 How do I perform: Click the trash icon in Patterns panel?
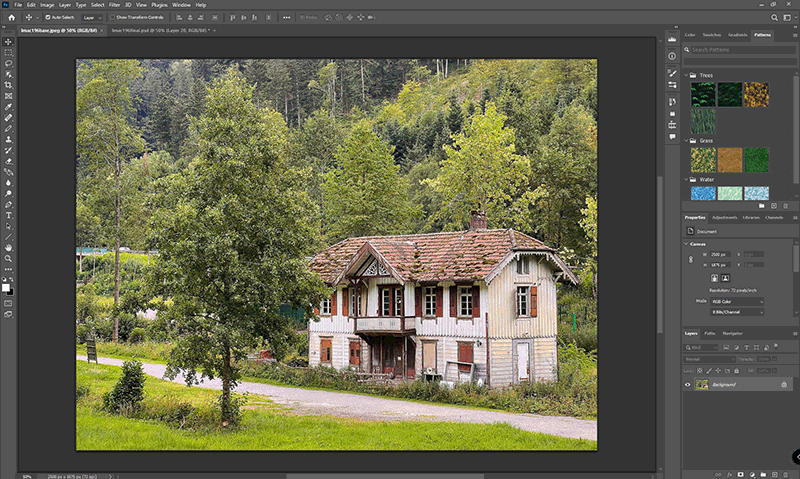coord(785,206)
